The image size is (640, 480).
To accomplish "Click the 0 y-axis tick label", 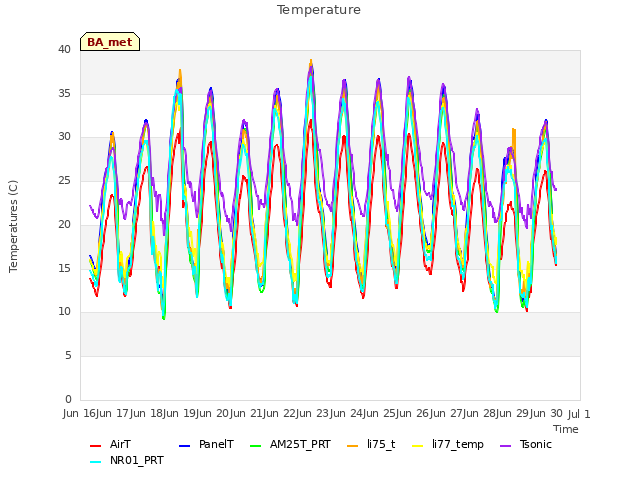I will coord(68,399).
